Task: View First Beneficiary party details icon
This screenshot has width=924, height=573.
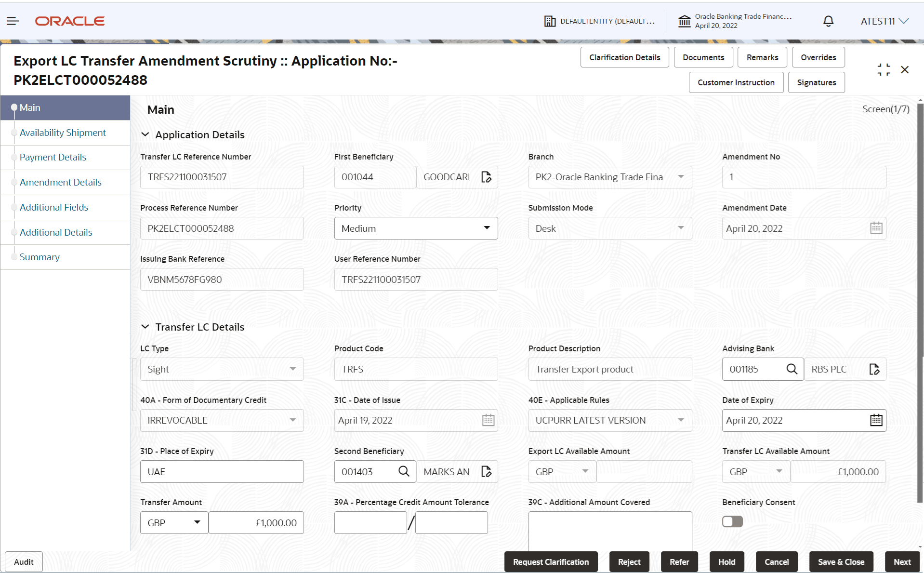Action: tap(486, 177)
